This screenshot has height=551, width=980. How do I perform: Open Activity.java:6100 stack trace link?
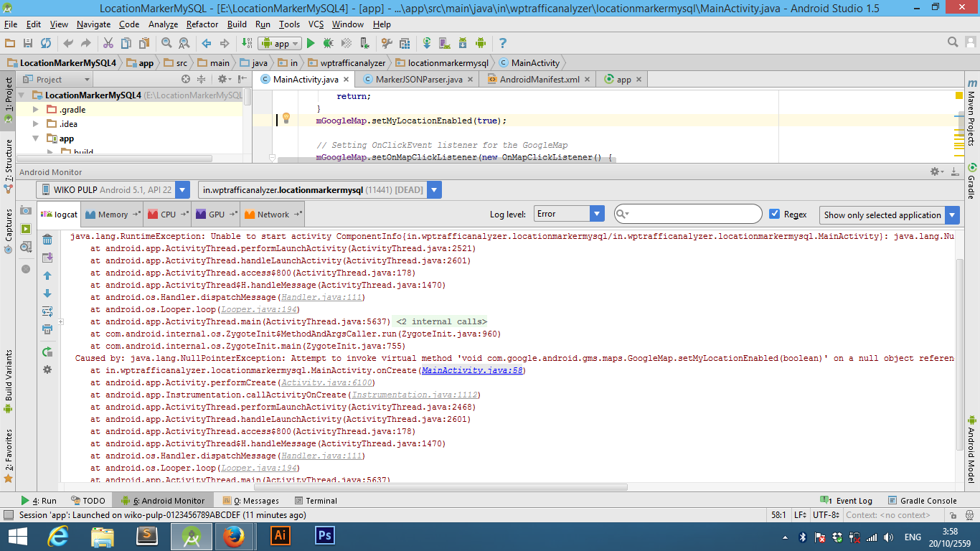[328, 382]
